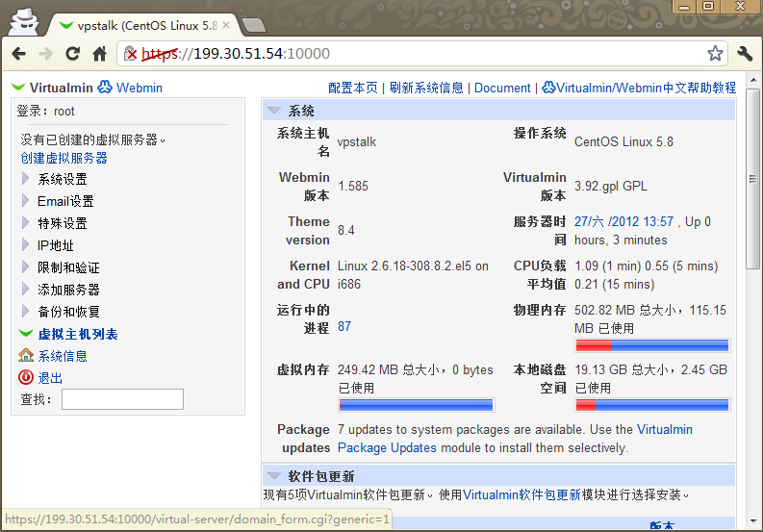Open a new tab using the new-tab button
Image resolution: width=763 pixels, height=532 pixels.
[253, 25]
